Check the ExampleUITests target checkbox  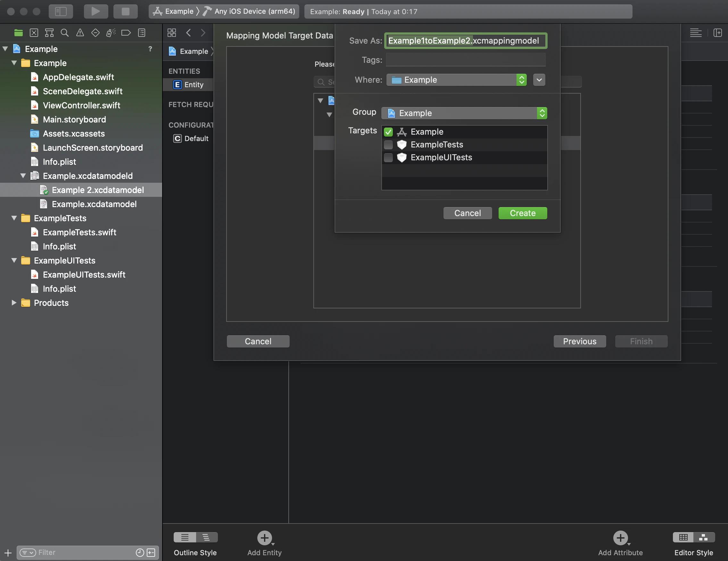coord(388,157)
